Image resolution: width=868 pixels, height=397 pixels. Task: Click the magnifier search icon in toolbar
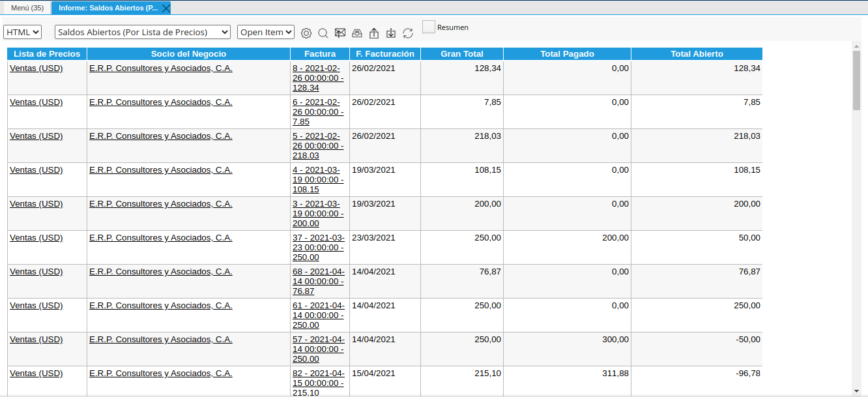(323, 33)
